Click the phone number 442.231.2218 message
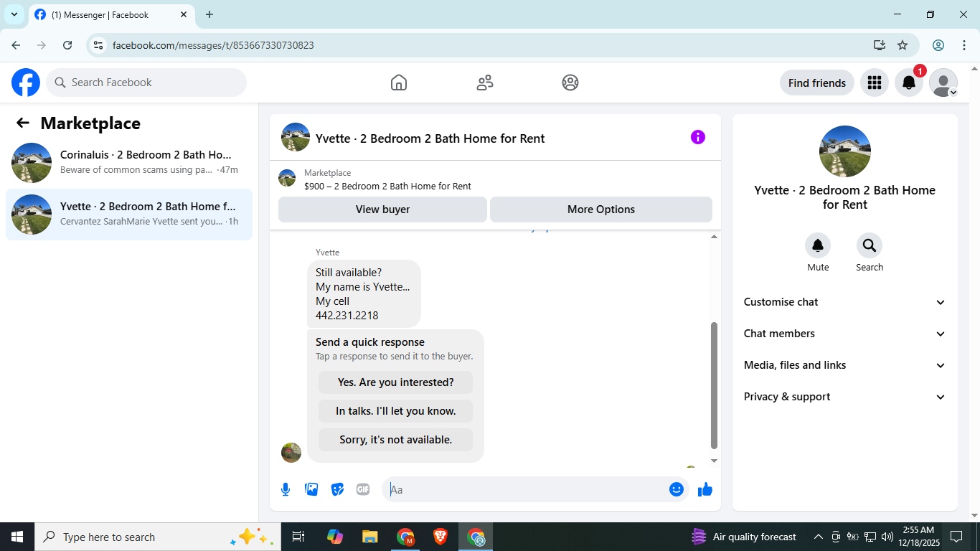Screen dimensions: 980x551 (347, 316)
